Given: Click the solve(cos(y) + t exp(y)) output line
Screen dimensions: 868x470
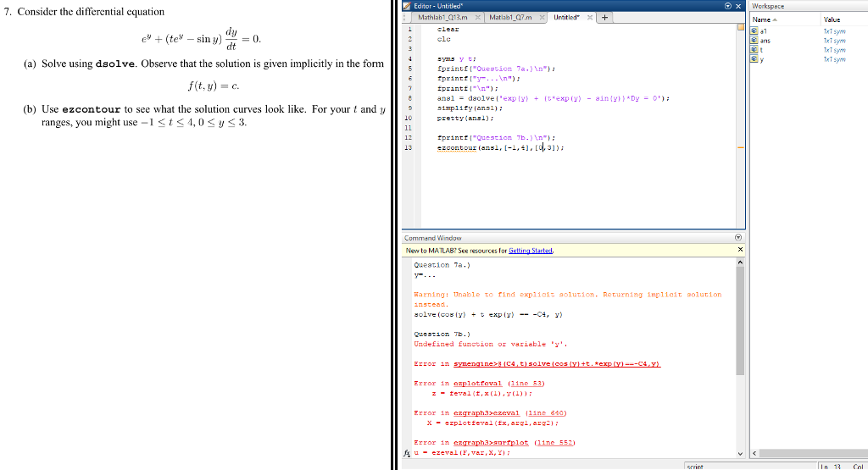Looking at the screenshot, I should click(487, 314).
